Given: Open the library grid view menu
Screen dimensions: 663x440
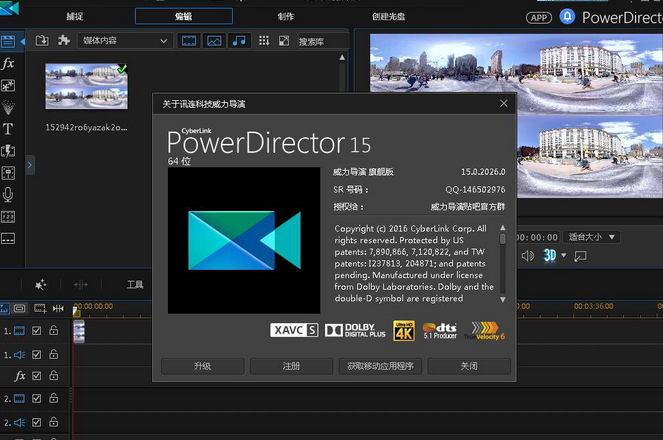Looking at the screenshot, I should coord(264,41).
